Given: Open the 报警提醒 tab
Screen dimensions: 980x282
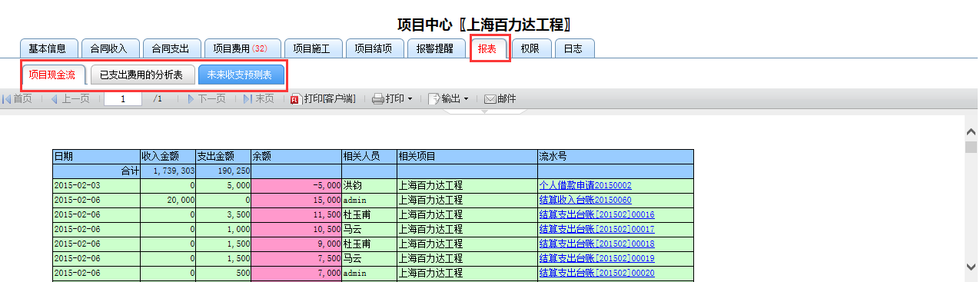Looking at the screenshot, I should pos(436,48).
